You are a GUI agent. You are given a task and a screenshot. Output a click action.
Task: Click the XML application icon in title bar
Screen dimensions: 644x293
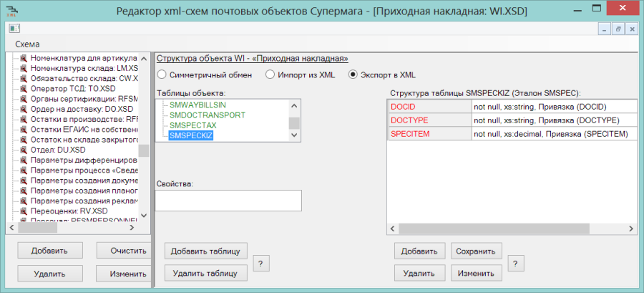click(x=13, y=10)
